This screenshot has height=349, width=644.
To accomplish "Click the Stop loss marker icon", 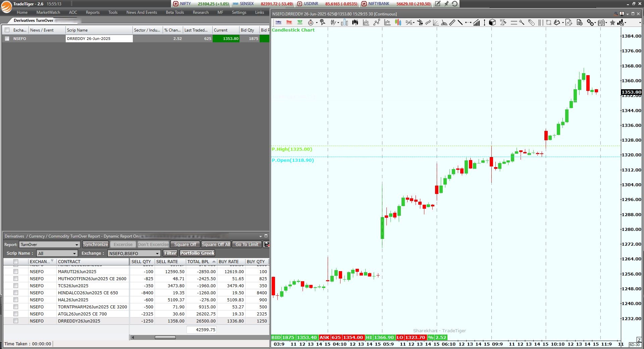I will pyautogui.click(x=289, y=22).
